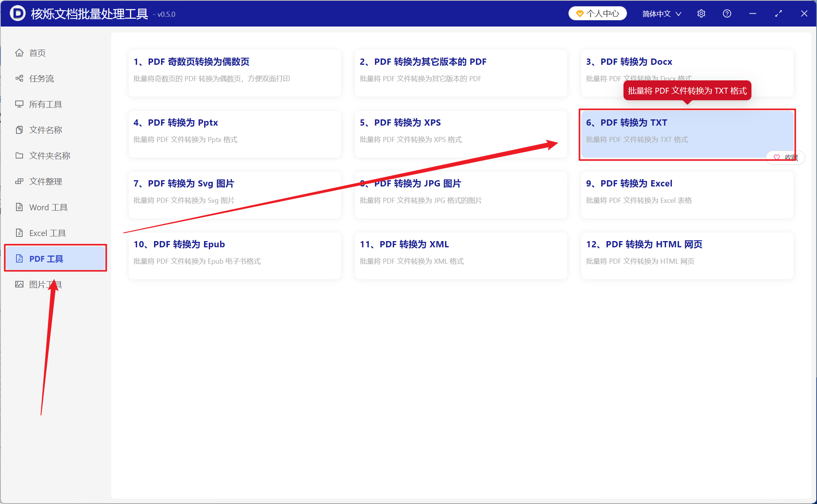This screenshot has width=817, height=504.
Task: Open 文件名称 tools section
Action: (x=55, y=130)
